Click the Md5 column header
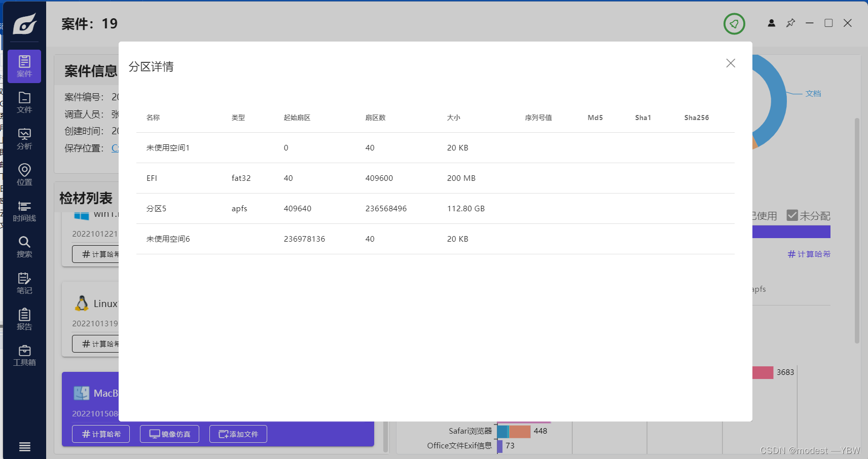This screenshot has height=459, width=868. click(x=595, y=118)
